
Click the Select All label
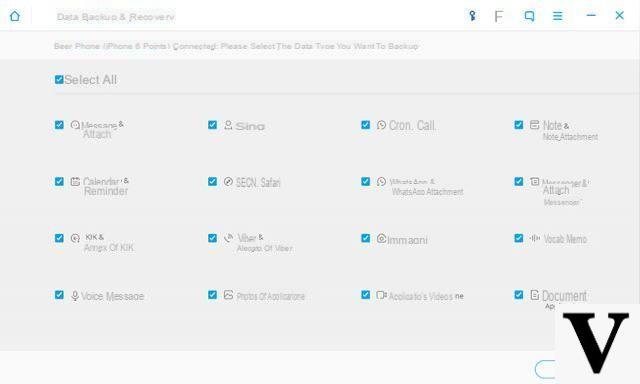click(x=90, y=80)
